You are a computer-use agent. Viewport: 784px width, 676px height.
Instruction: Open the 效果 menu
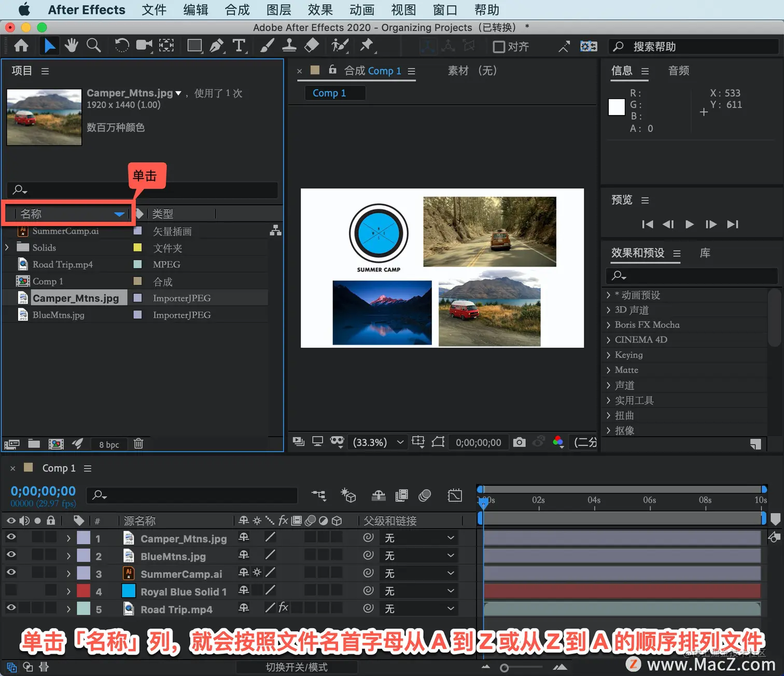click(320, 10)
